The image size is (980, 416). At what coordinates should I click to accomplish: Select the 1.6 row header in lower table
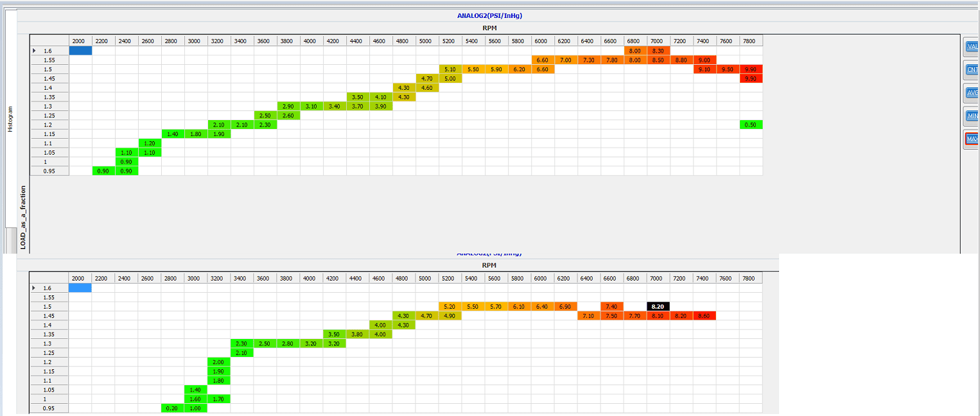point(49,288)
